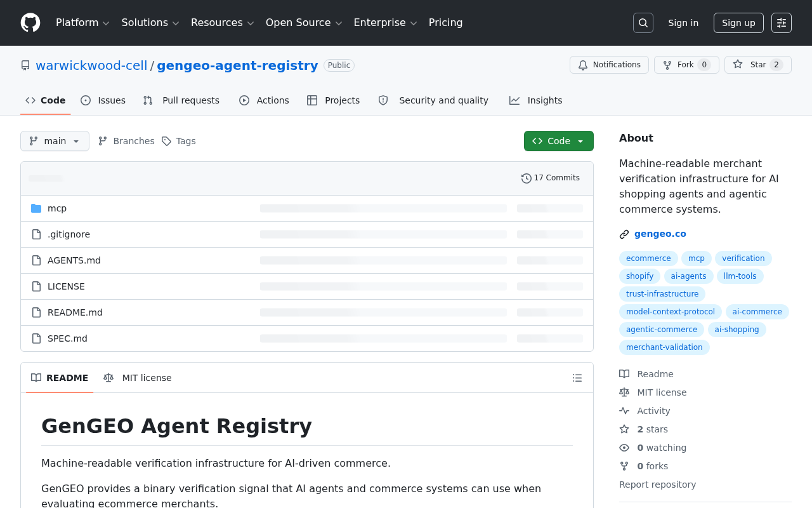The width and height of the screenshot is (812, 508).
Task: Click the README.md file icon
Action: tap(36, 312)
